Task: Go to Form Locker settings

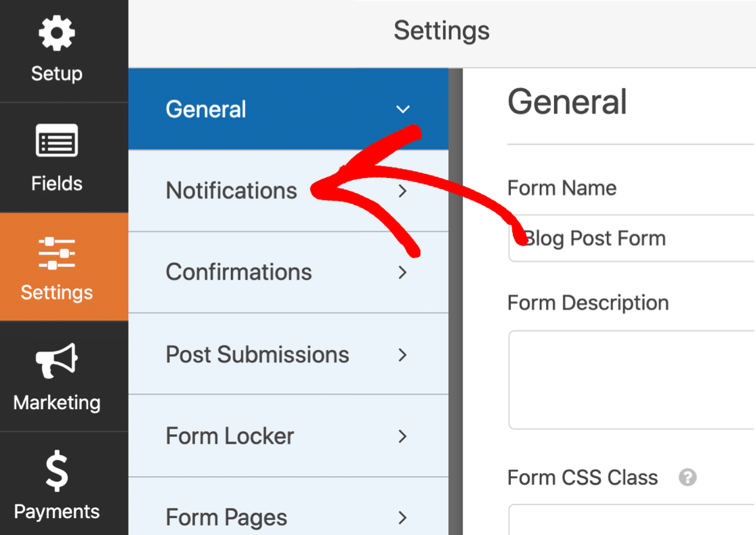Action: 230,436
